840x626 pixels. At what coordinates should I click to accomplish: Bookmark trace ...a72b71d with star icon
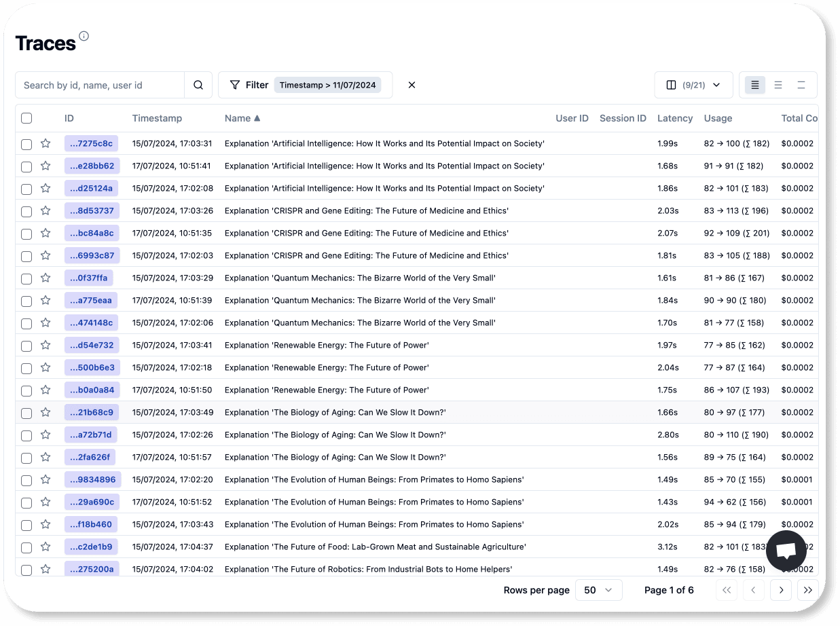[x=45, y=435]
